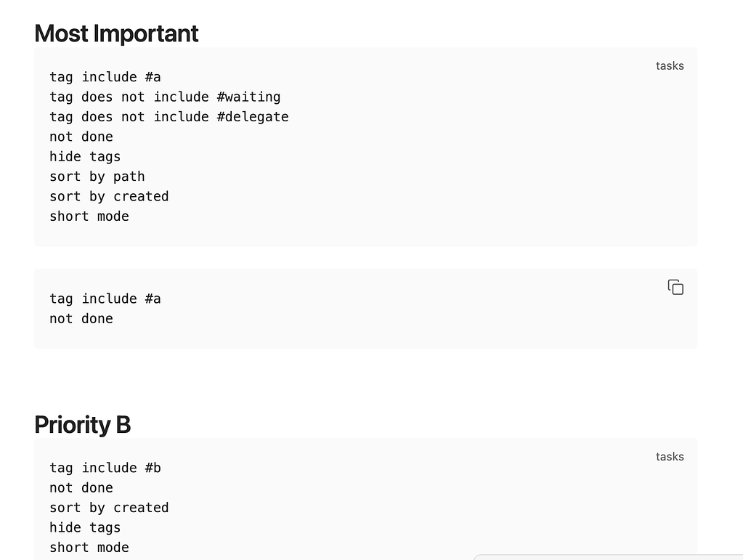The image size is (743, 560).
Task: Select the 'Priority B' heading
Action: (83, 425)
